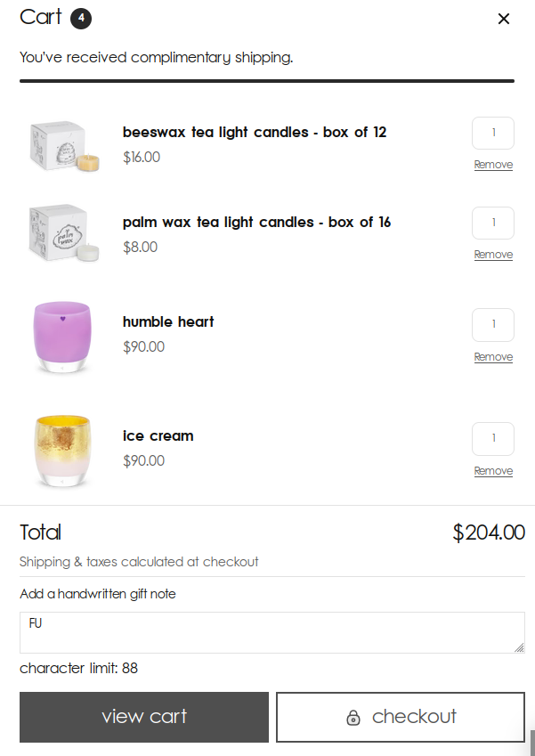
Task: Close the cart drawer with X icon
Action: coord(504,19)
